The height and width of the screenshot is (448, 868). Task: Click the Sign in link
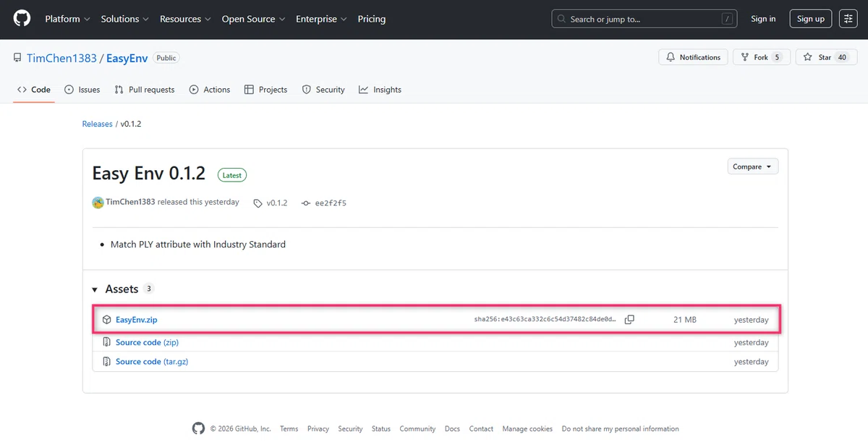[763, 19]
